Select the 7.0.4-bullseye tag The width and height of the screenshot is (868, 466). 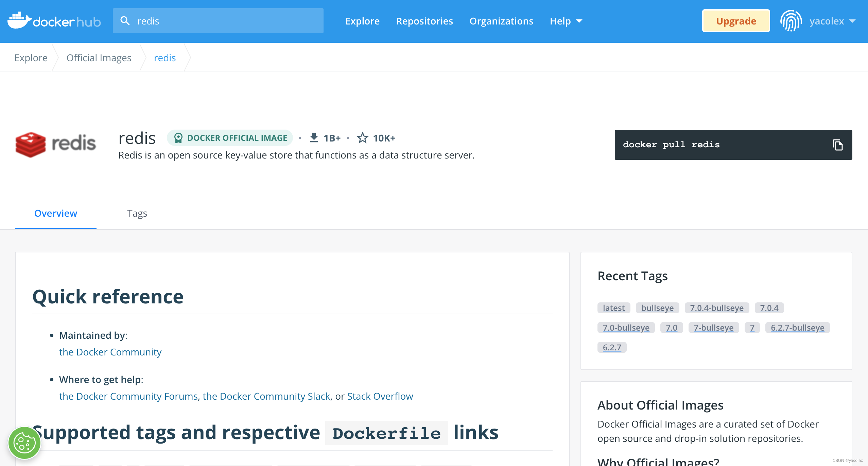click(x=717, y=308)
